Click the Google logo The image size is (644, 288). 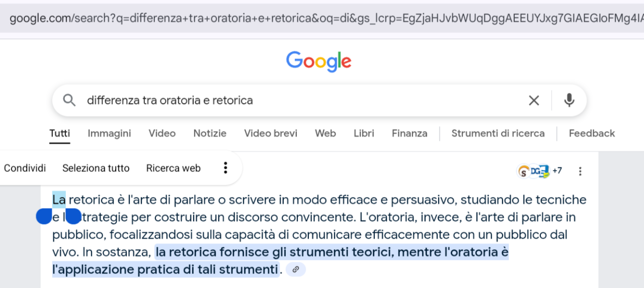click(319, 62)
